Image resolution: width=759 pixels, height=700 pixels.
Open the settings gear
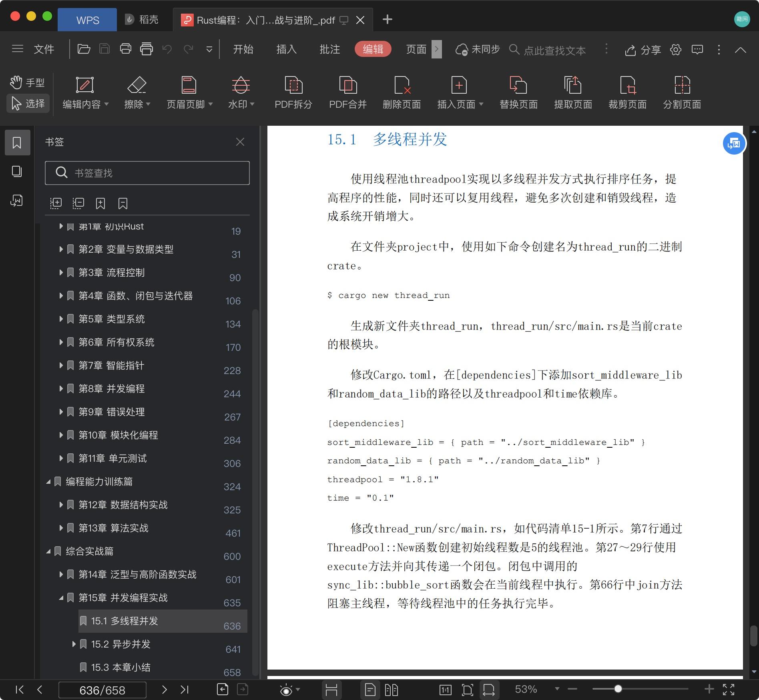coord(676,49)
